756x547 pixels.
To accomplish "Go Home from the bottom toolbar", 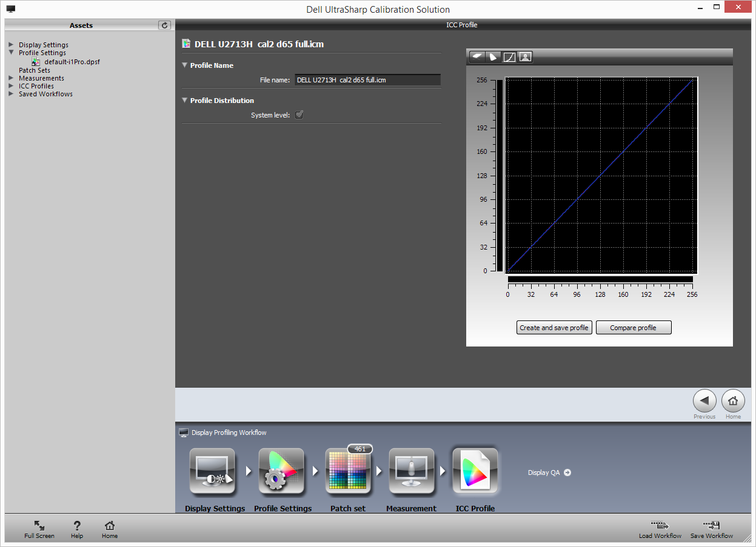I will pos(110,529).
